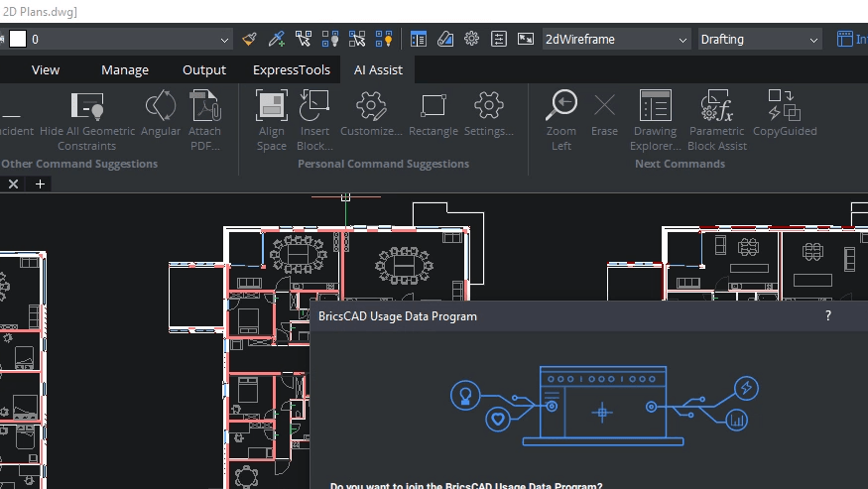Image resolution: width=868 pixels, height=489 pixels.
Task: Expand the 2dWireframe visual style dropdown
Action: (x=616, y=40)
